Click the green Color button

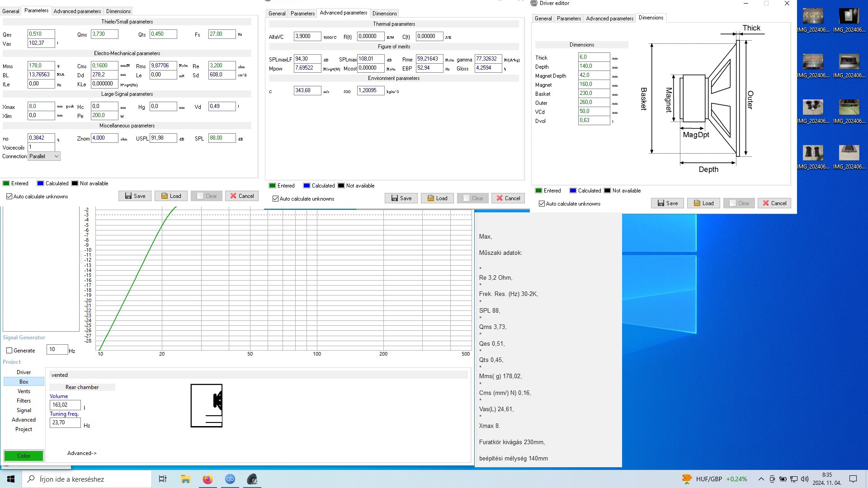click(x=24, y=456)
